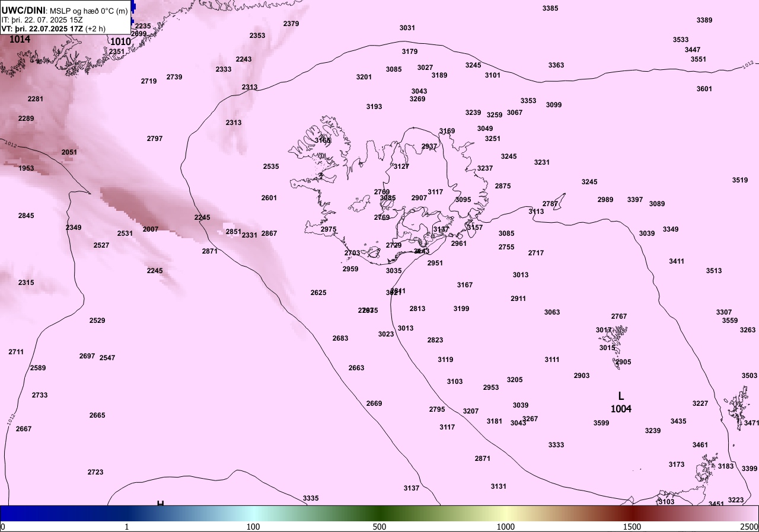Click the height value 2315

(x=26, y=283)
